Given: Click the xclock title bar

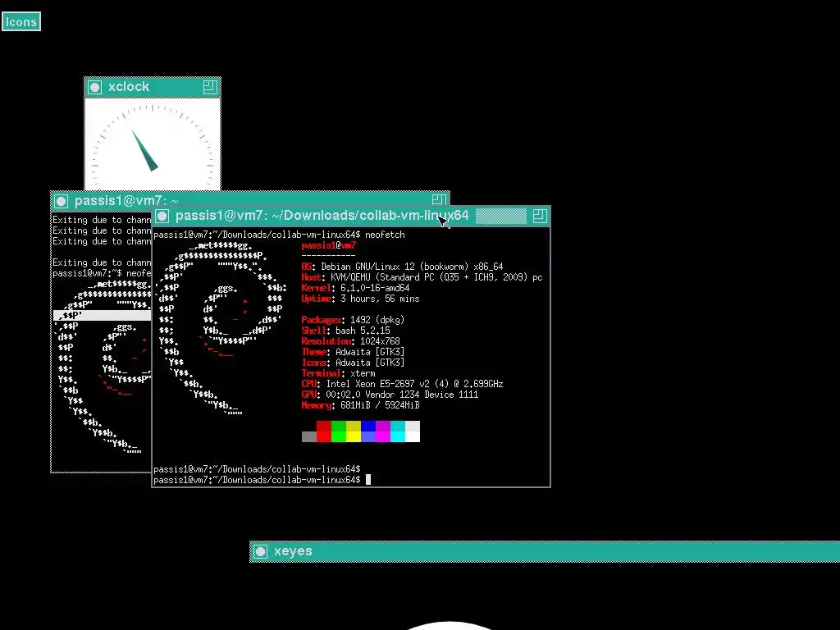Looking at the screenshot, I should tap(153, 87).
